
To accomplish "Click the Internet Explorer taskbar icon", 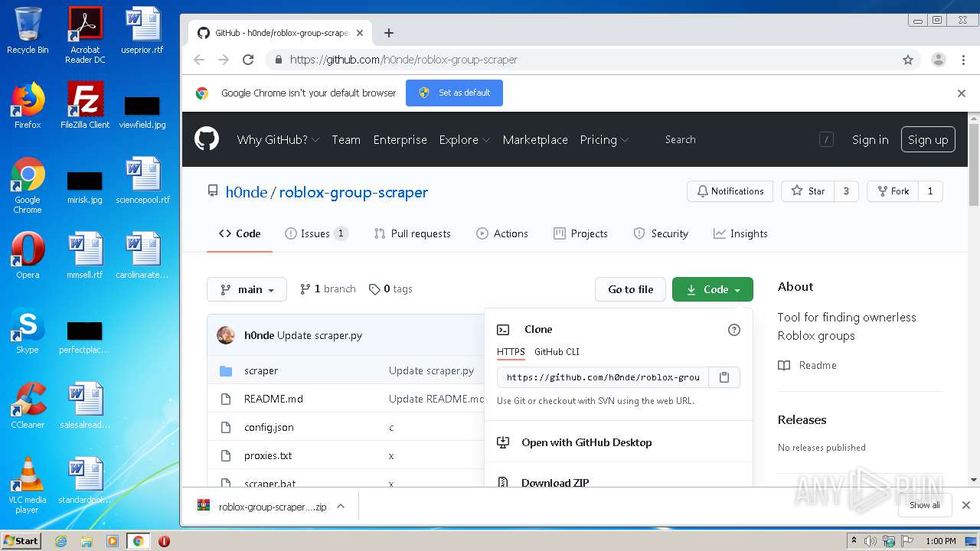I will 60,541.
